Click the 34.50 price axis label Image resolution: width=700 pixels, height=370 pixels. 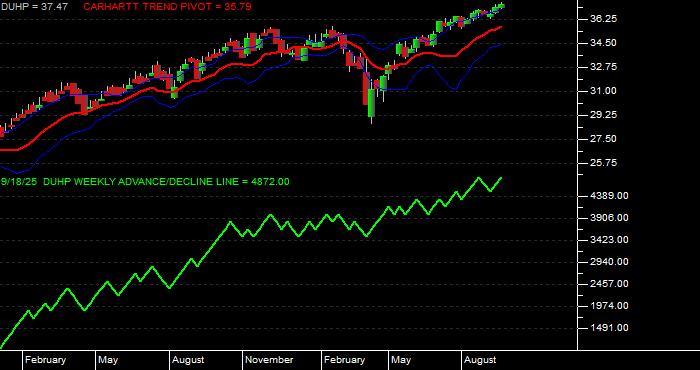pos(605,43)
